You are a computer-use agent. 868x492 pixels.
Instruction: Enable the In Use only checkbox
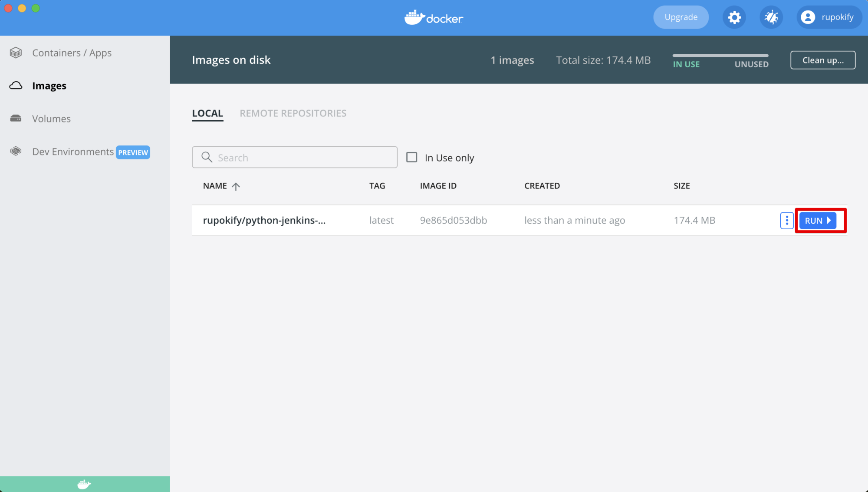(x=411, y=157)
